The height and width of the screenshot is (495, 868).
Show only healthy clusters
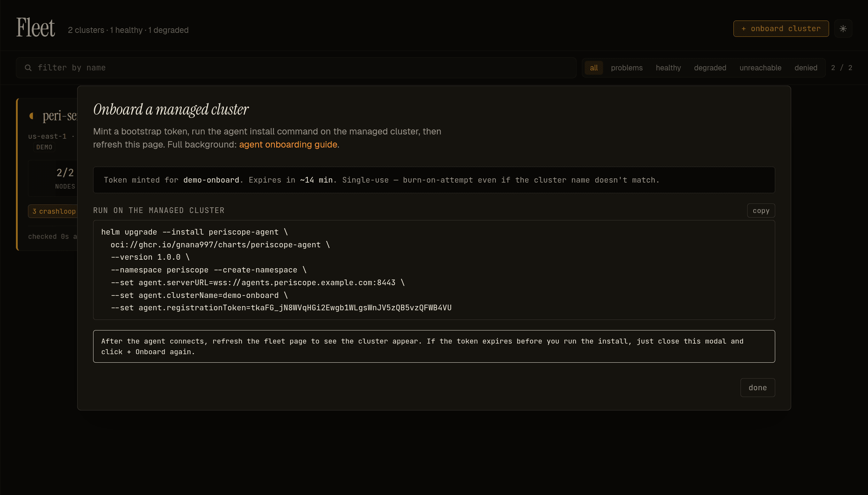tap(668, 68)
